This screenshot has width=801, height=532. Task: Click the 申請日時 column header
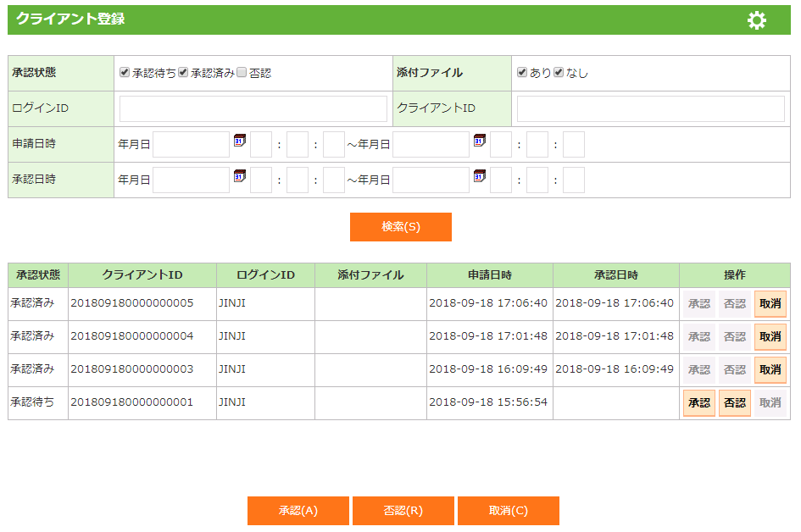[490, 275]
